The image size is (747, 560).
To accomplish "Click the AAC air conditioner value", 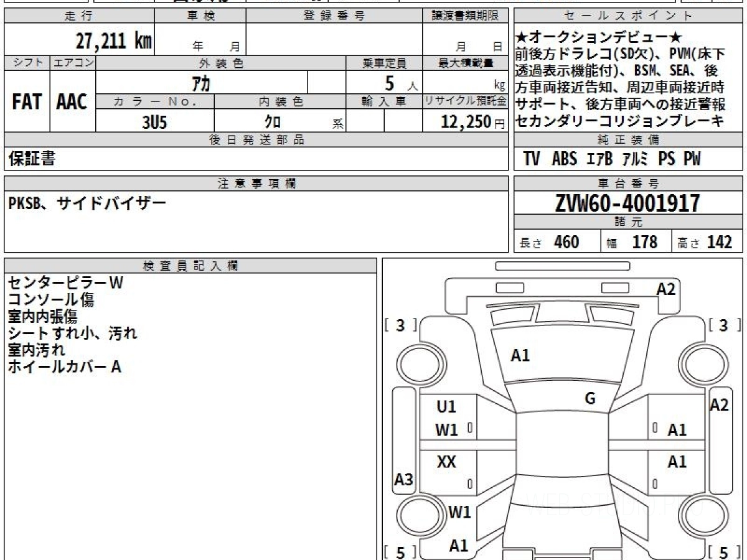I will [x=72, y=102].
